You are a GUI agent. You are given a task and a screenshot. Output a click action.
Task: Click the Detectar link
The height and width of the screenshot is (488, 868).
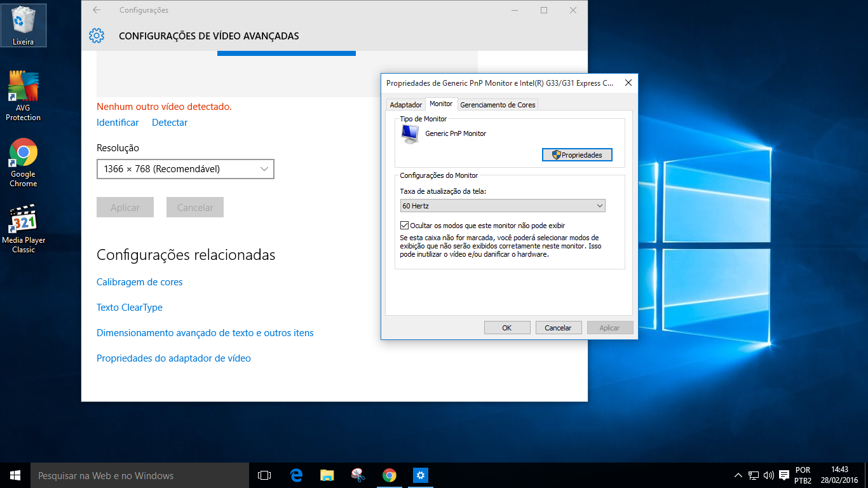[x=170, y=123]
